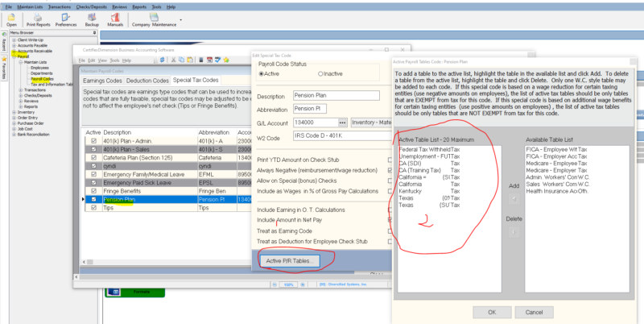Switch to the Deduction Codes tab
644x324 pixels.
pyautogui.click(x=147, y=81)
